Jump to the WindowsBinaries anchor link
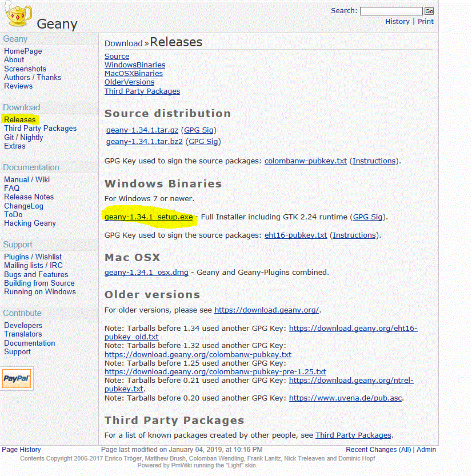472x476 pixels. (135, 65)
